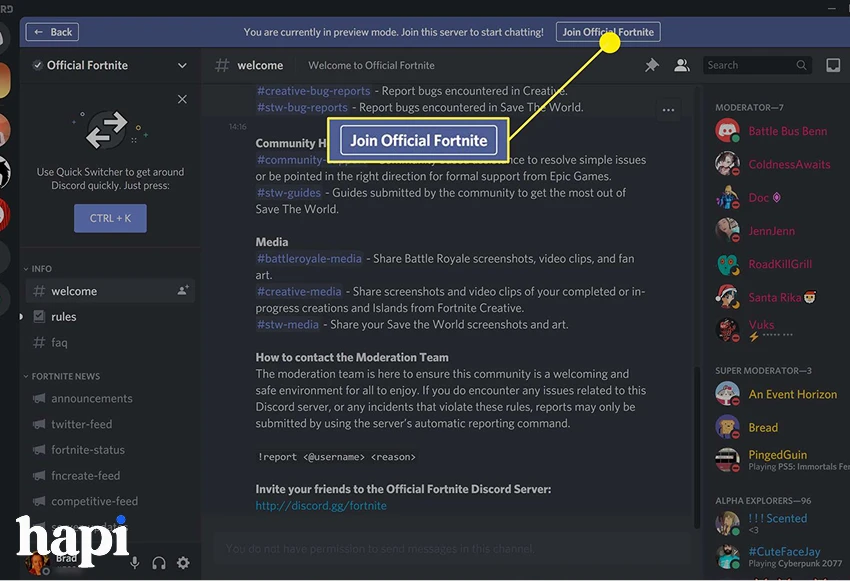Click the faq channel hashtag icon
This screenshot has width=850, height=581.
39,343
